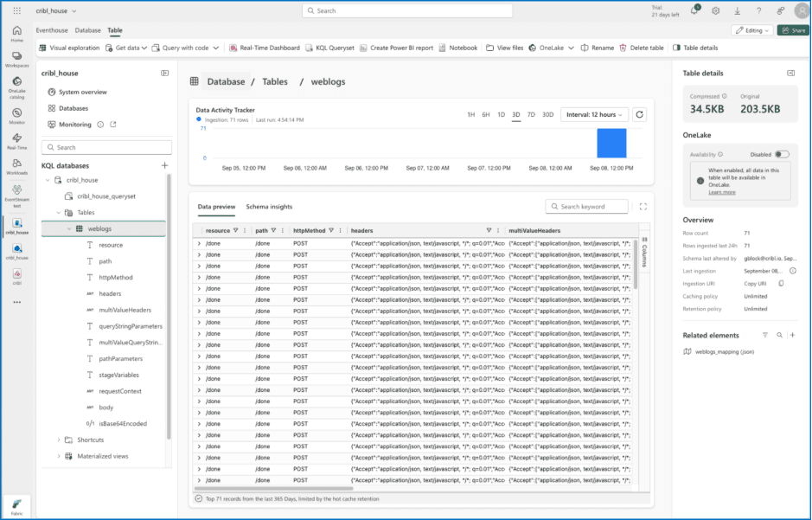Open the Settings gear icon
Viewport: 812px width, 520px height.
point(715,10)
